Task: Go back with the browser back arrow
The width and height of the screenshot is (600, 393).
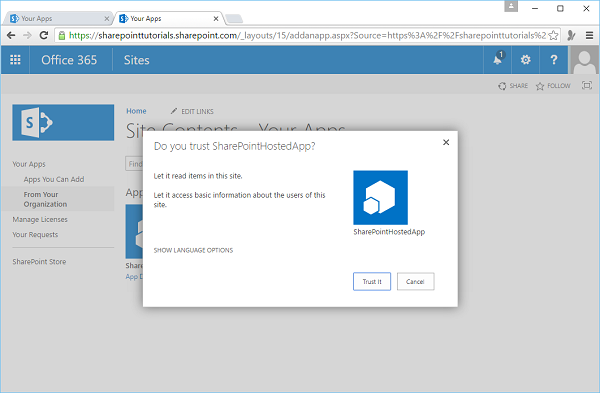Action: 11,36
